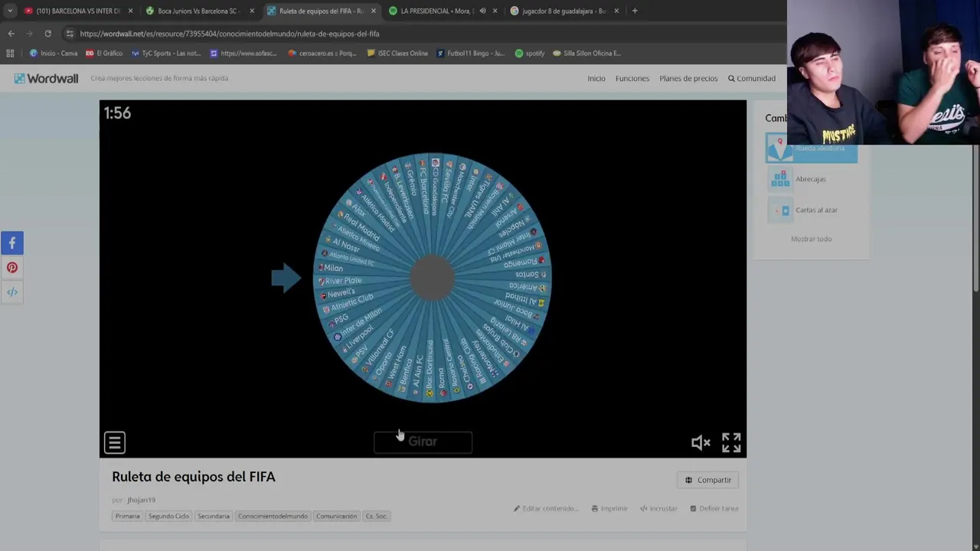Open ISEC Clases Online bookmark folder
Screen dimensions: 980x551
(397, 54)
